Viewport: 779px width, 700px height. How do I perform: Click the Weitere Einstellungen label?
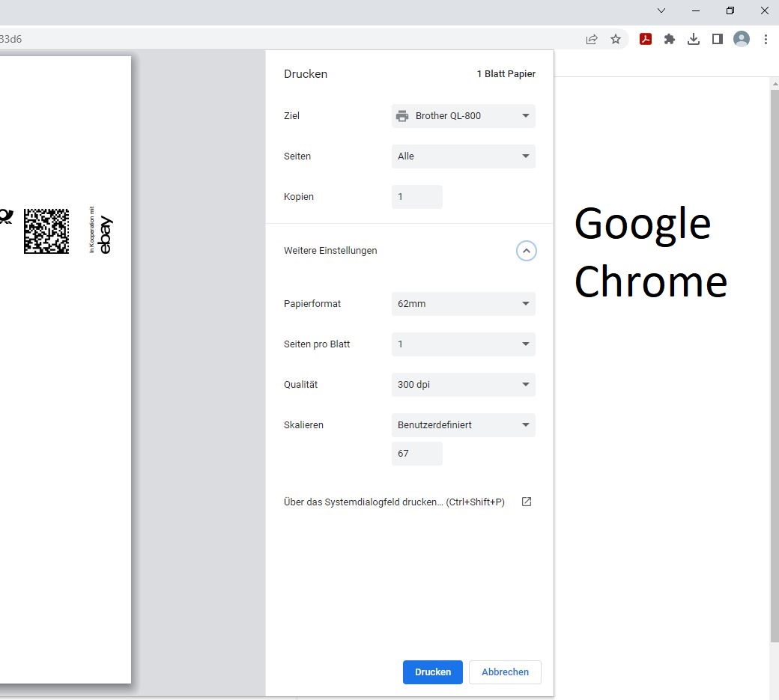[330, 251]
